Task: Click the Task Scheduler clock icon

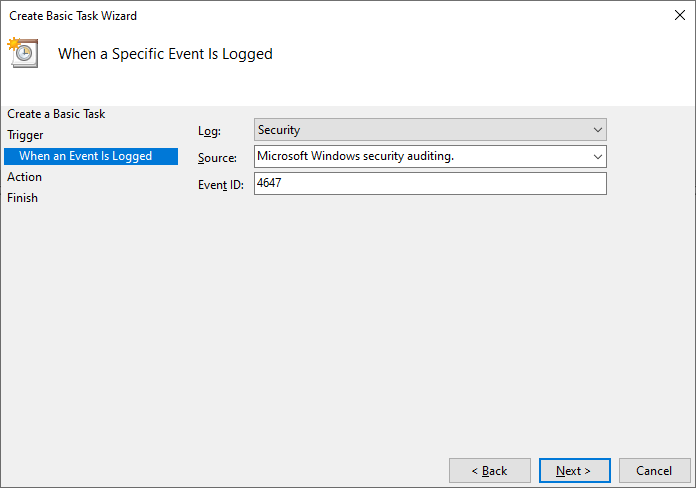Action: [x=23, y=53]
